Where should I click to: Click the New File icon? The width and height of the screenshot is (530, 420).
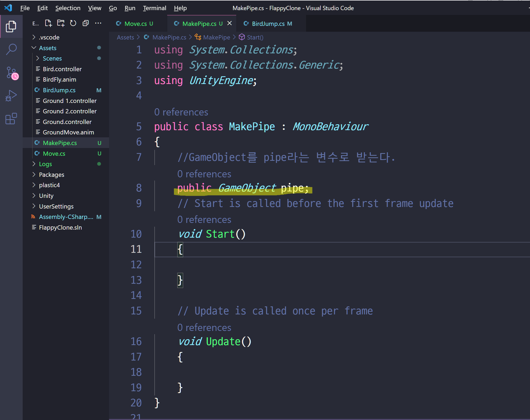click(48, 23)
